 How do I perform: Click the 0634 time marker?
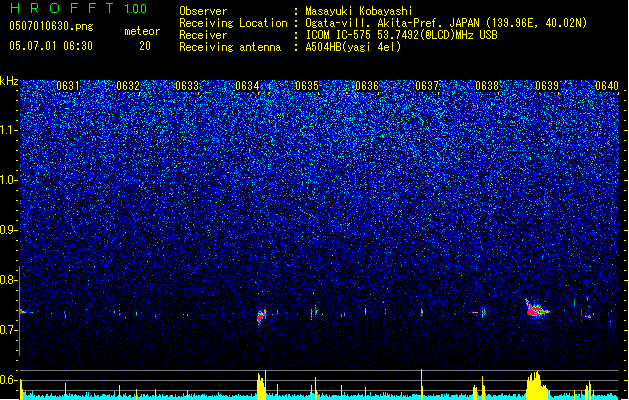(x=247, y=86)
